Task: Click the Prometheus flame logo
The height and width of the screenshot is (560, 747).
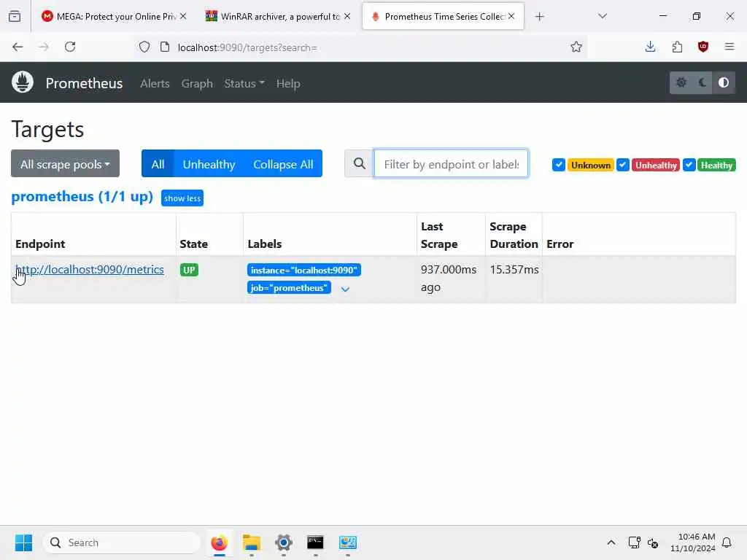Action: click(23, 82)
